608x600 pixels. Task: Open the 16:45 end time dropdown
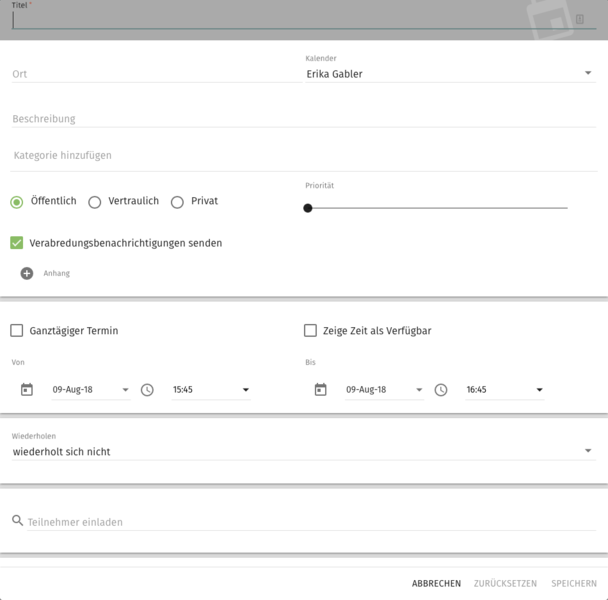tap(504, 390)
